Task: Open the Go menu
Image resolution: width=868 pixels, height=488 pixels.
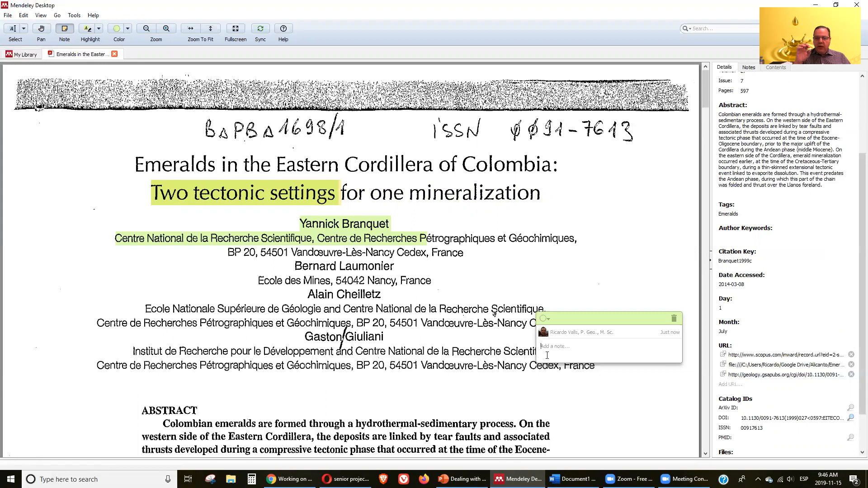Action: 57,15
